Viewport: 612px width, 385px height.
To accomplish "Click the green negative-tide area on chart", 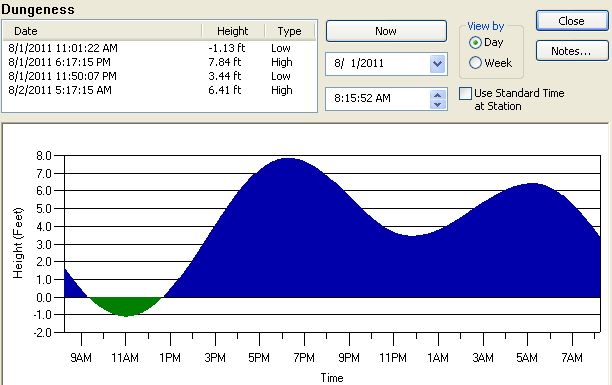I will coord(126,305).
